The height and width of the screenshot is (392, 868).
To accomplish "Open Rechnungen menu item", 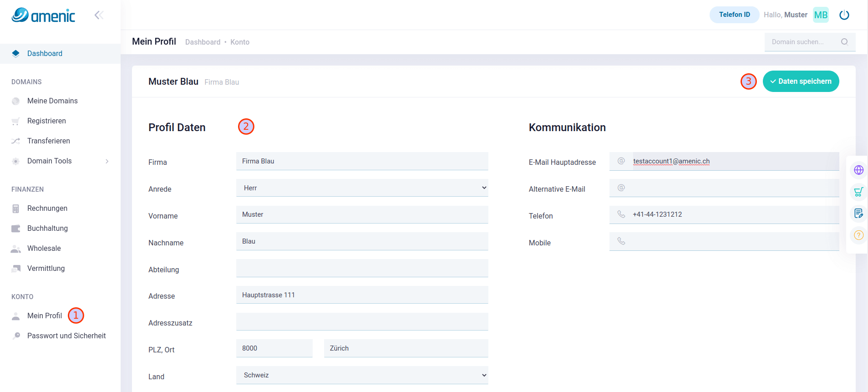I will point(47,208).
